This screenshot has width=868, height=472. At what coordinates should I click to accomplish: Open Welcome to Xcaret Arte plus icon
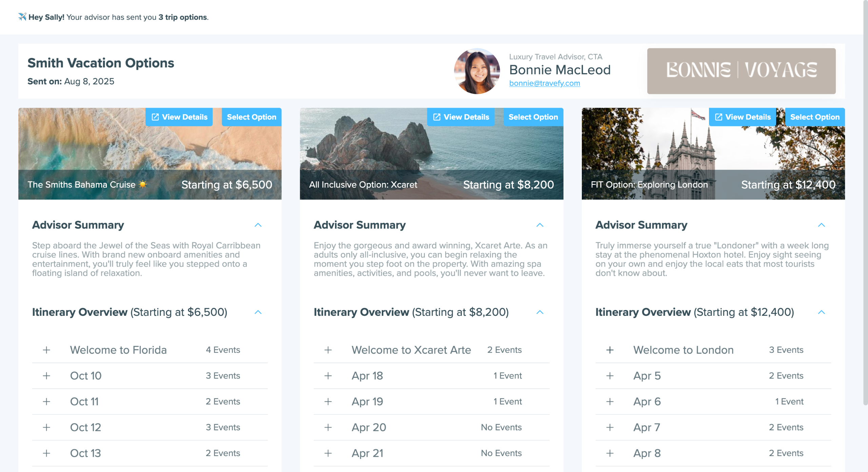click(x=328, y=350)
